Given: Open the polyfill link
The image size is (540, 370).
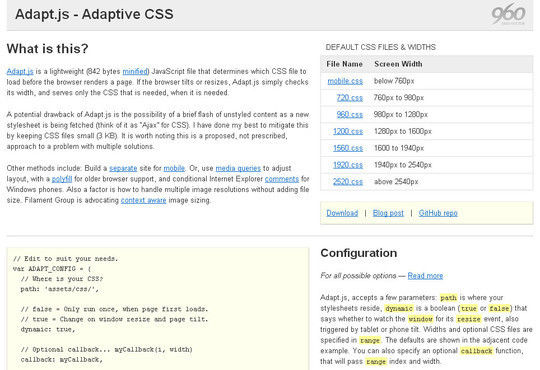Looking at the screenshot, I should pyautogui.click(x=62, y=179).
